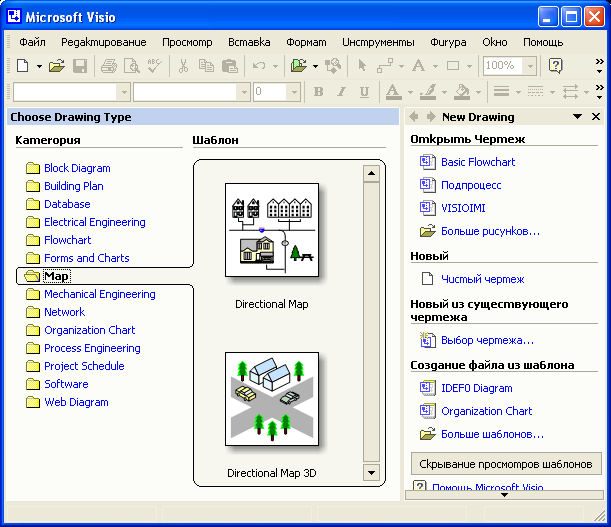Click the Cut scissors icon
Viewport: 611px width, 527px height.
[x=183, y=65]
